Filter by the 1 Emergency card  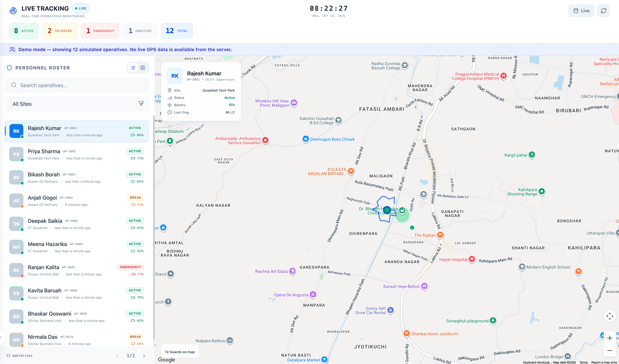pyautogui.click(x=100, y=31)
